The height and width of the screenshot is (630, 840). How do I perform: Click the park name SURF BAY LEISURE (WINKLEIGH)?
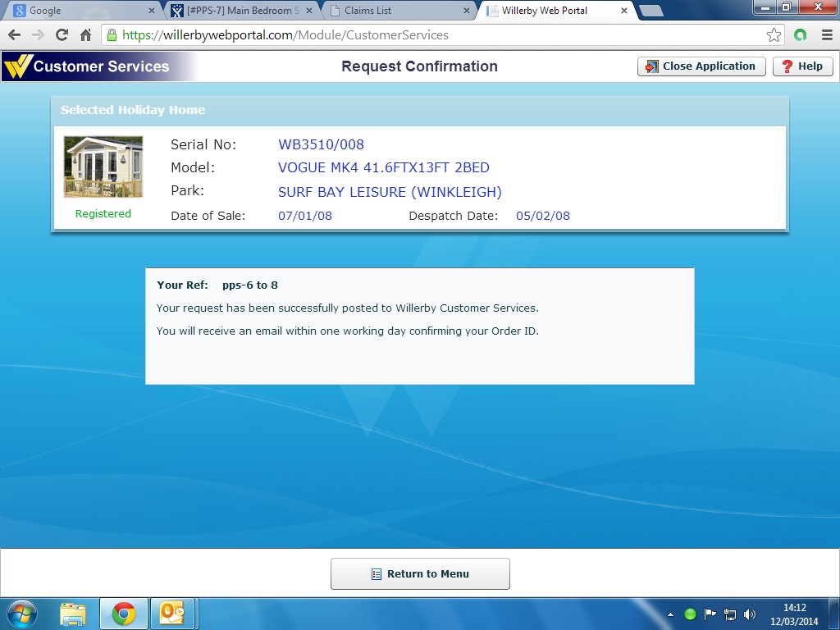click(x=390, y=192)
